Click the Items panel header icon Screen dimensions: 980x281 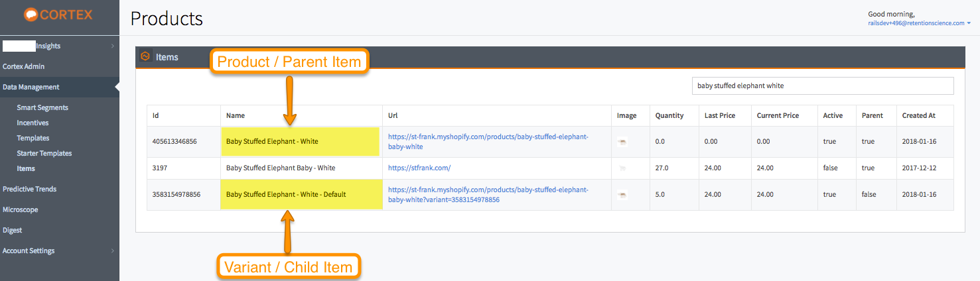(x=145, y=56)
